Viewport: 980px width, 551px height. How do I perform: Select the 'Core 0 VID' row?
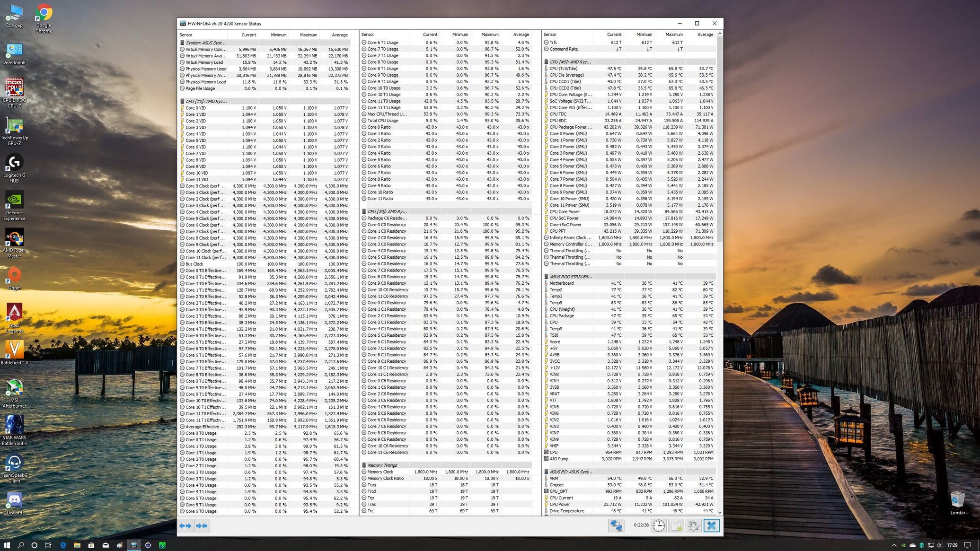[264, 108]
